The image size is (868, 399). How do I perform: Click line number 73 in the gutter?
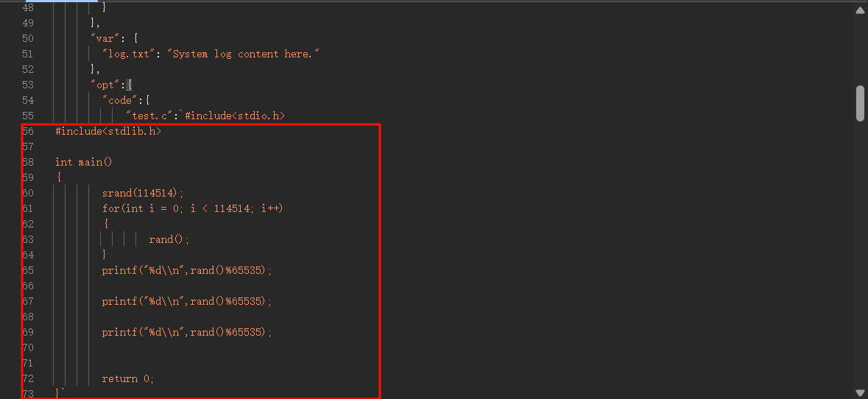click(x=28, y=394)
